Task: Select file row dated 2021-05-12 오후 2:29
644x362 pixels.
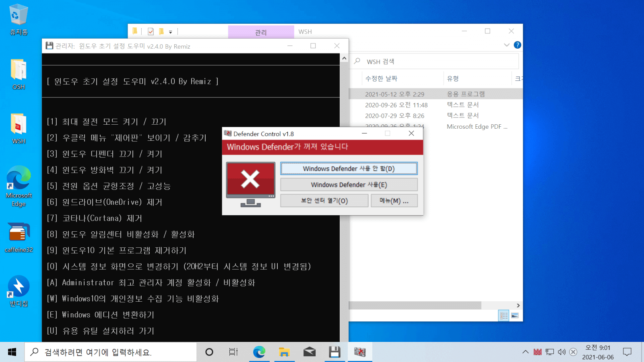Action: [436, 94]
